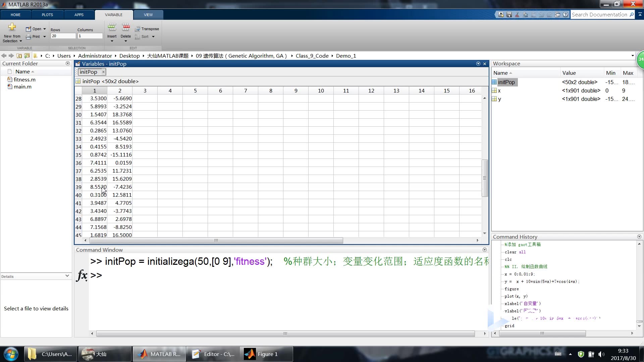
Task: Open Current Folder panel actions menu
Action: click(x=68, y=63)
